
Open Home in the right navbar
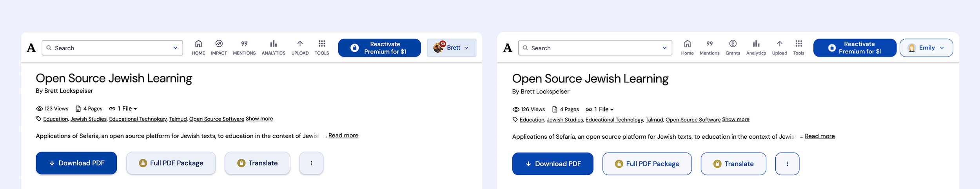click(687, 48)
